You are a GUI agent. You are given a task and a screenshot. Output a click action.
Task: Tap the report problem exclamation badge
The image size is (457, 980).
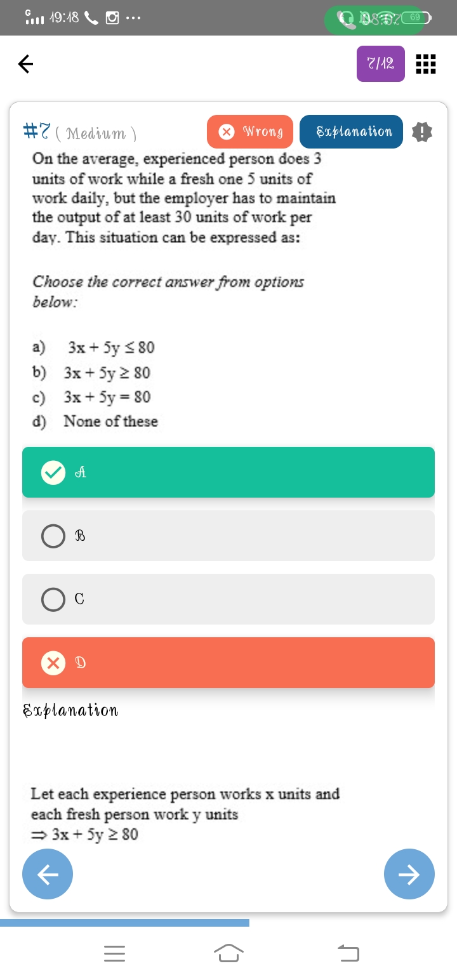[421, 132]
